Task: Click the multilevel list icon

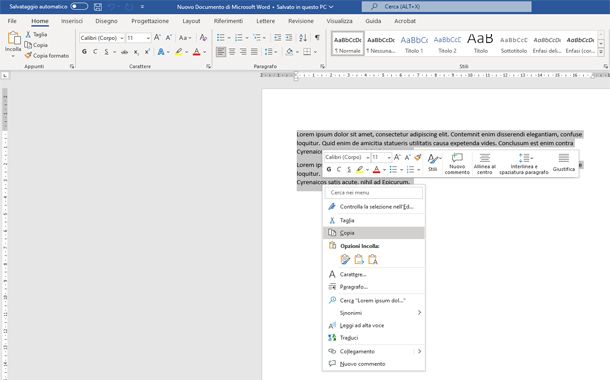Action: (x=257, y=38)
